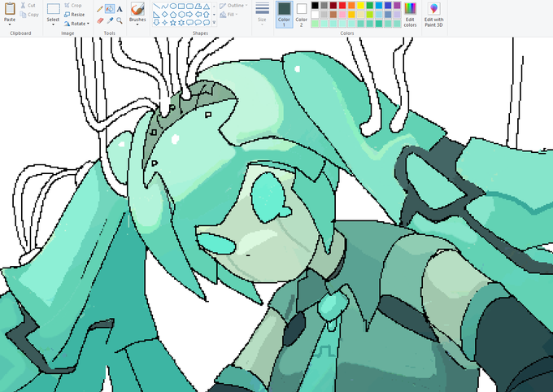Screen dimensions: 553x392
Task: Select the Pencil tool
Action: click(x=100, y=9)
